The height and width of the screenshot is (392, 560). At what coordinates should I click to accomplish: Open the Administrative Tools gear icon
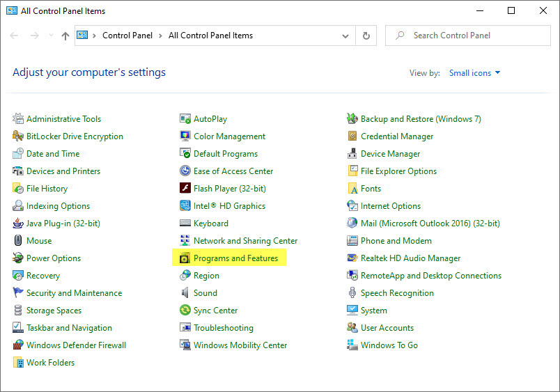click(x=18, y=118)
